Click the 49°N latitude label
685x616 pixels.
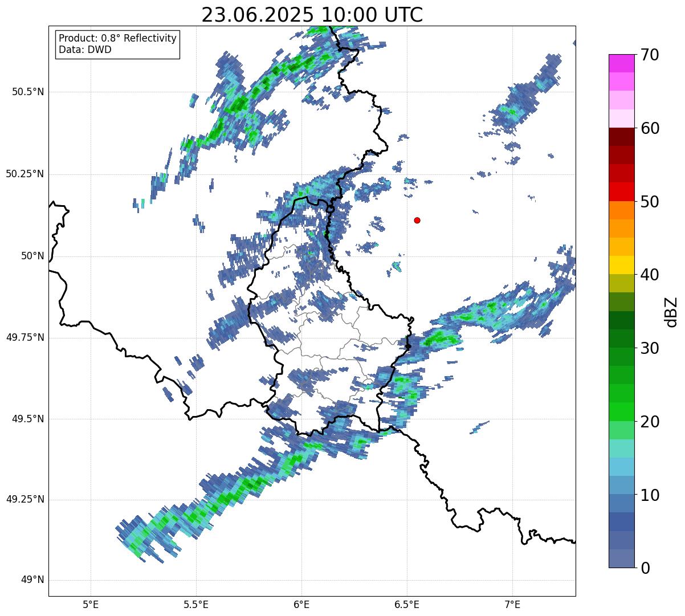click(x=32, y=580)
